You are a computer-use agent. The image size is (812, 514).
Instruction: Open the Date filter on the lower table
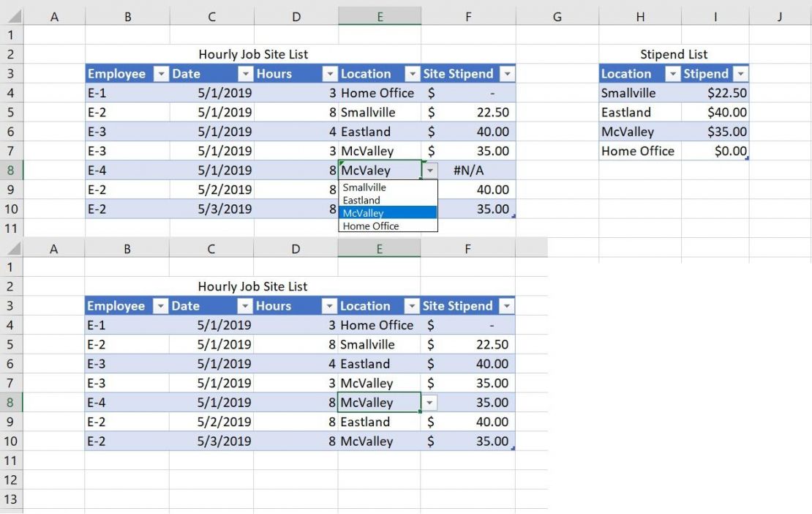pyautogui.click(x=246, y=306)
